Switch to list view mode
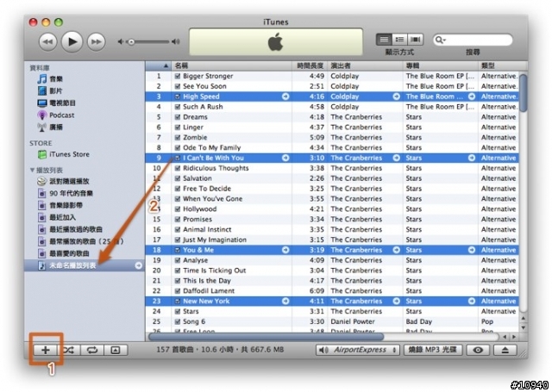Viewport: 552px width, 392px height. 384,40
